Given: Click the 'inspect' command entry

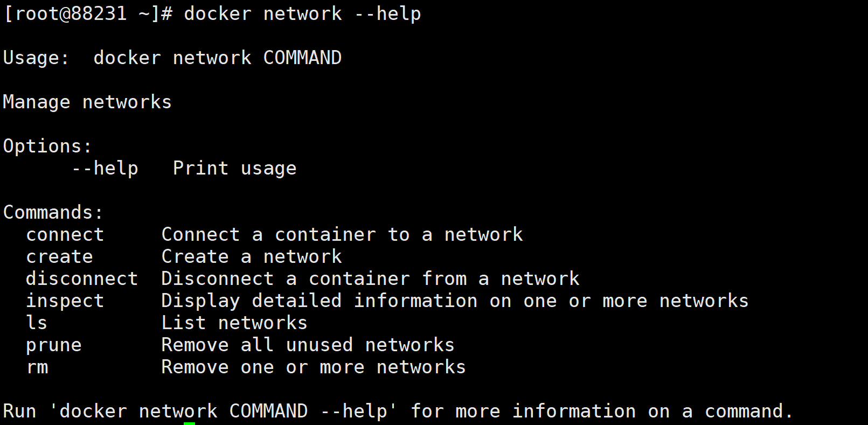Looking at the screenshot, I should click(x=65, y=301).
